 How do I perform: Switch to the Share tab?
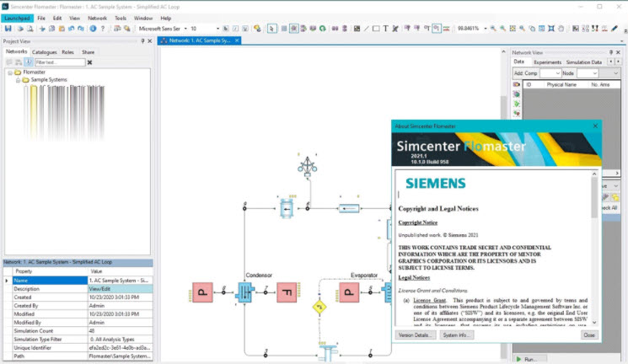pyautogui.click(x=89, y=52)
